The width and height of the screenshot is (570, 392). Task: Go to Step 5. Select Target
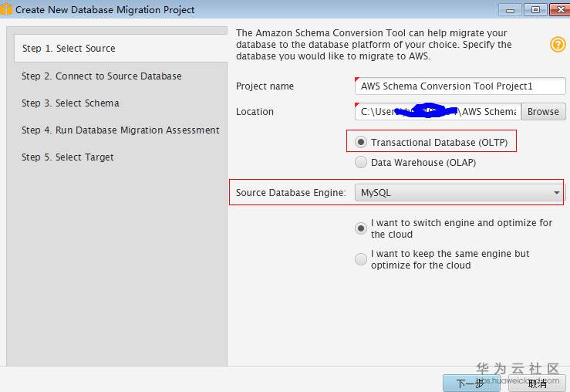68,157
